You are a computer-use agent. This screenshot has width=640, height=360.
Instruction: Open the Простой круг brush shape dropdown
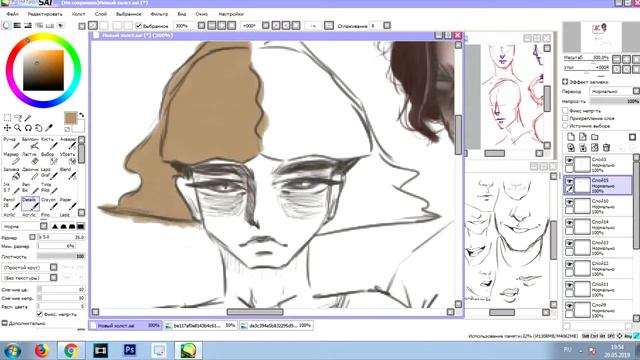(30, 267)
